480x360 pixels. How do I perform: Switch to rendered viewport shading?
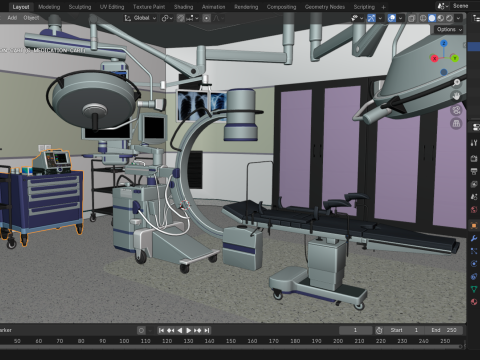[449, 18]
